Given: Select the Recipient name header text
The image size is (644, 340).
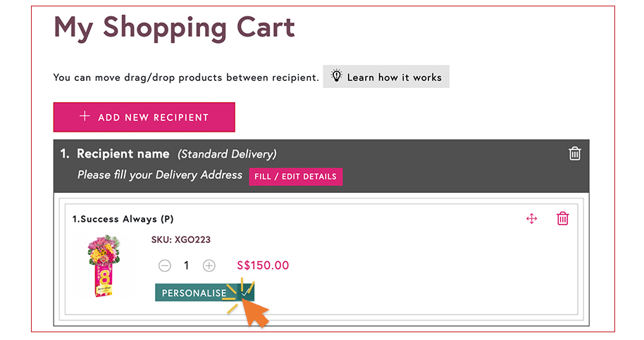Looking at the screenshot, I should tap(123, 153).
